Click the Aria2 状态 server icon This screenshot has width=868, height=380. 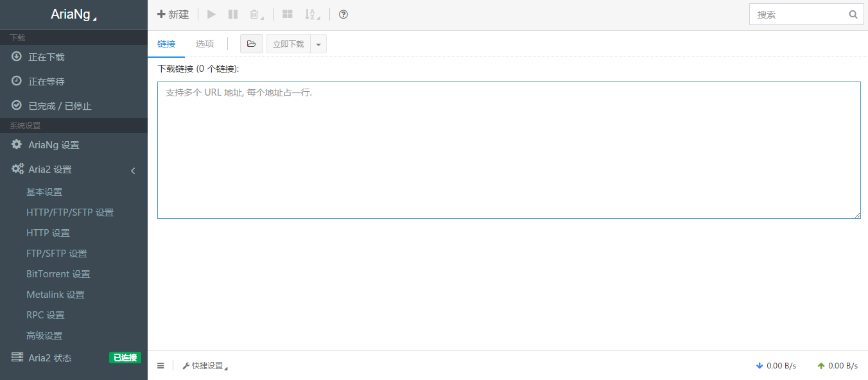(x=17, y=357)
